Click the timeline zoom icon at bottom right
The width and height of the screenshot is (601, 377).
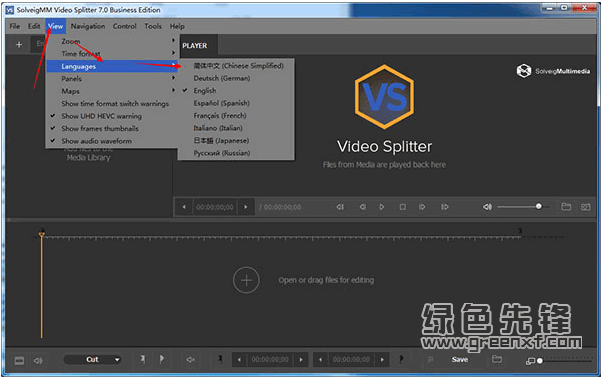(x=530, y=361)
